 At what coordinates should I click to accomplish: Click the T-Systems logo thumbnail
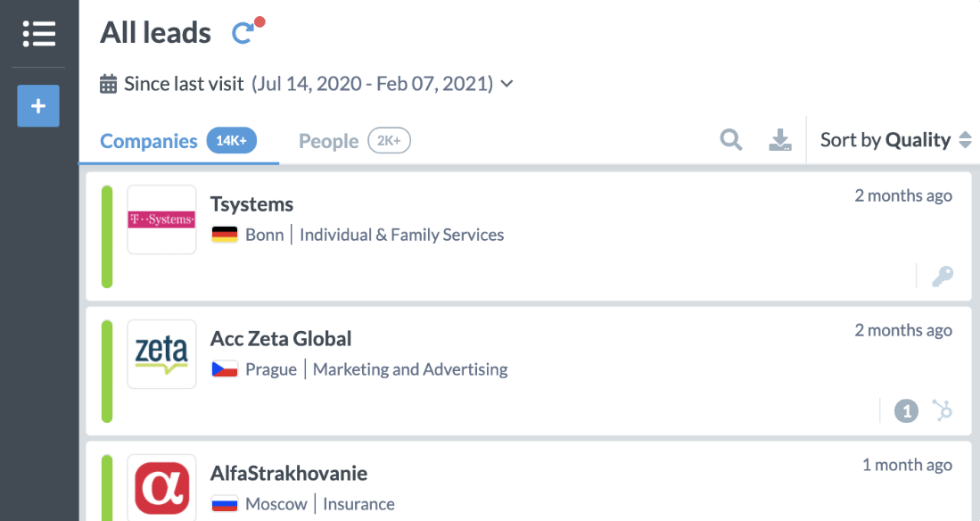(x=161, y=219)
